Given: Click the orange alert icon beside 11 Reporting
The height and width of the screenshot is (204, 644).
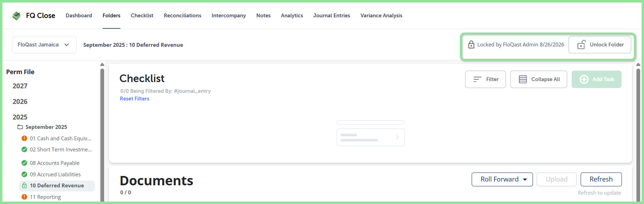Looking at the screenshot, I should (24, 197).
